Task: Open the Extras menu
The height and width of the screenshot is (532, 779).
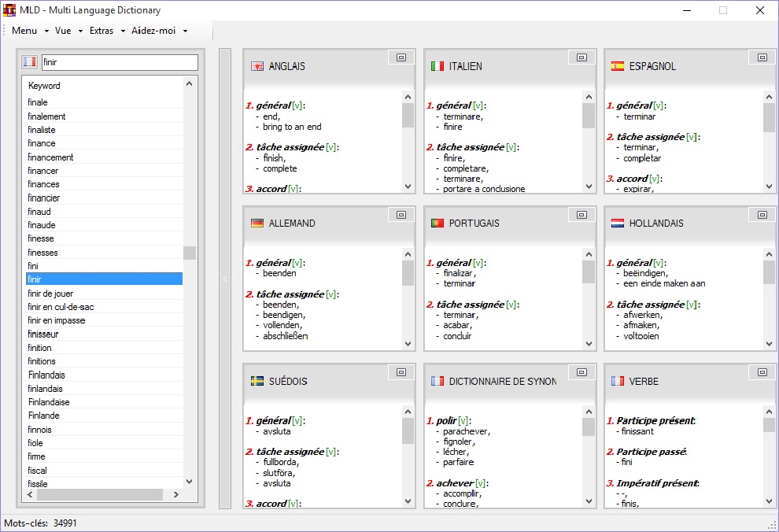Action: click(107, 31)
